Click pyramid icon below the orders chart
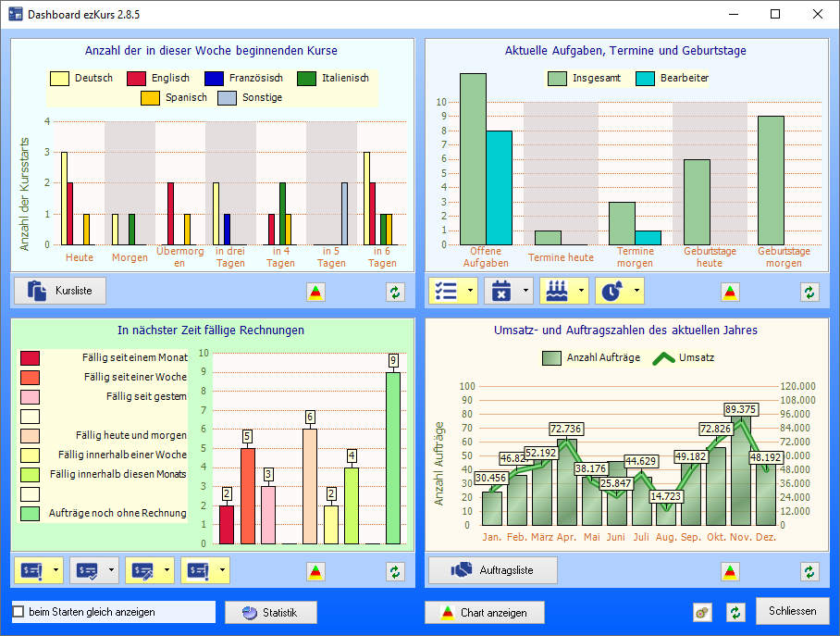The width and height of the screenshot is (840, 636). click(x=731, y=571)
